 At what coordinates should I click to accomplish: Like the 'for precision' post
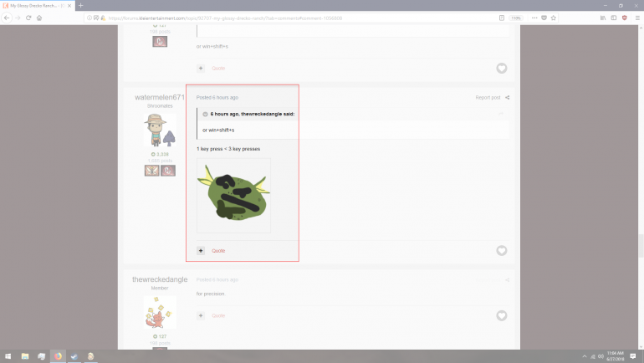[502, 316]
